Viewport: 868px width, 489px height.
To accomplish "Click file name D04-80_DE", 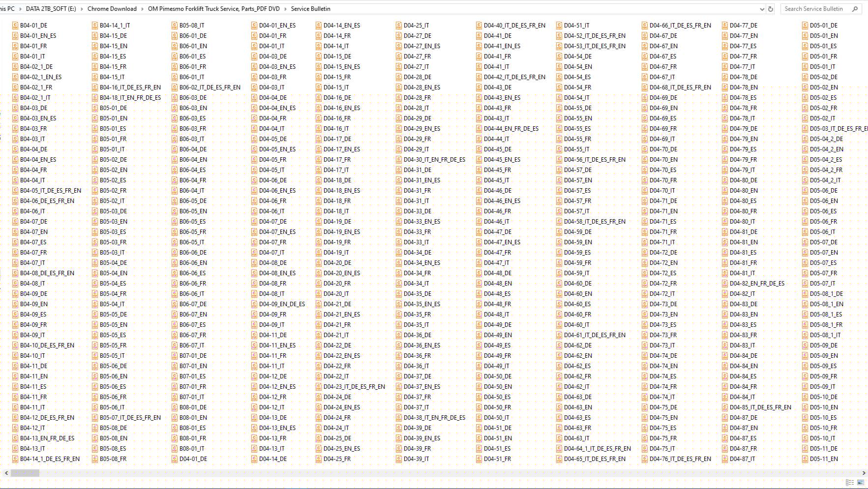I will [x=744, y=180].
